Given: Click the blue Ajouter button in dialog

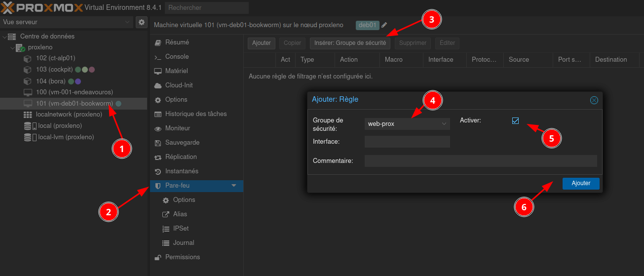Looking at the screenshot, I should pos(580,183).
